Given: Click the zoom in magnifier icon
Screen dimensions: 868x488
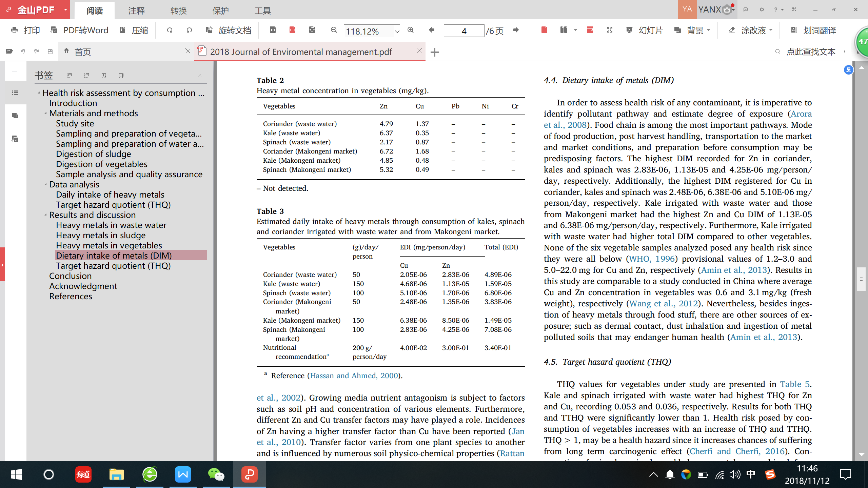Looking at the screenshot, I should [x=411, y=30].
